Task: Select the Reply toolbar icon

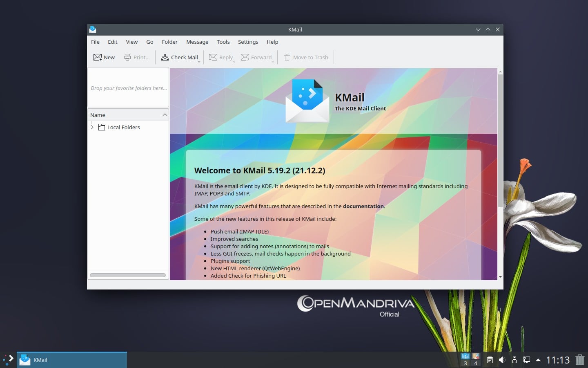Action: point(213,57)
